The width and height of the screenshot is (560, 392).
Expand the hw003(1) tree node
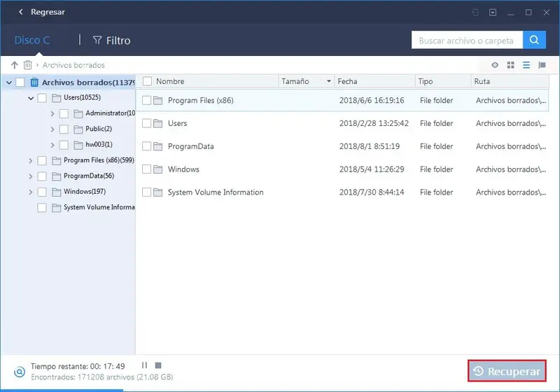click(x=52, y=145)
